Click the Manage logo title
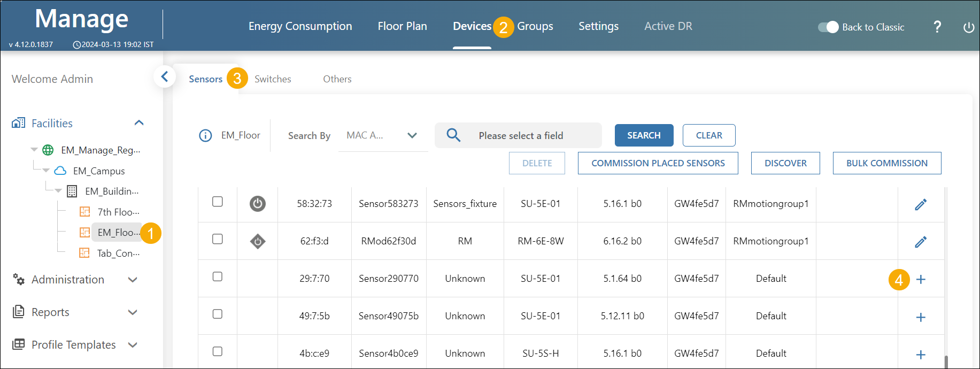 tap(81, 19)
